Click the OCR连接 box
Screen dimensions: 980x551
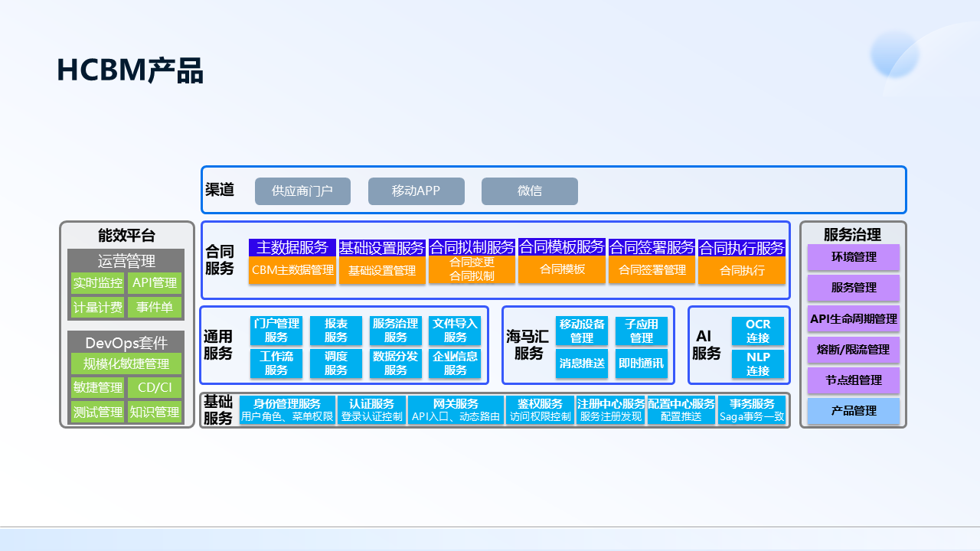pos(758,331)
